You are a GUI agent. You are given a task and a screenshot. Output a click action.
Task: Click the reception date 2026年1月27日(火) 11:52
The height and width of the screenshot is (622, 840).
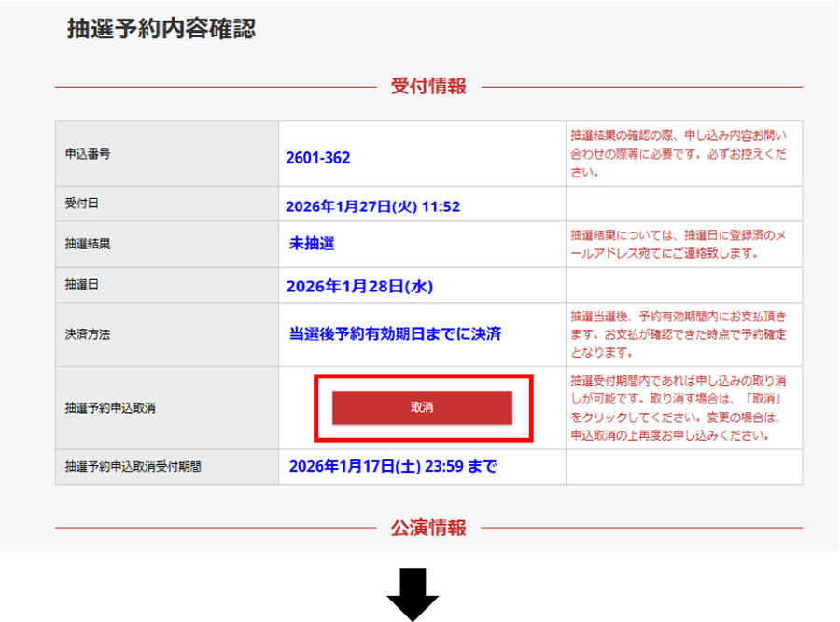pyautogui.click(x=373, y=206)
